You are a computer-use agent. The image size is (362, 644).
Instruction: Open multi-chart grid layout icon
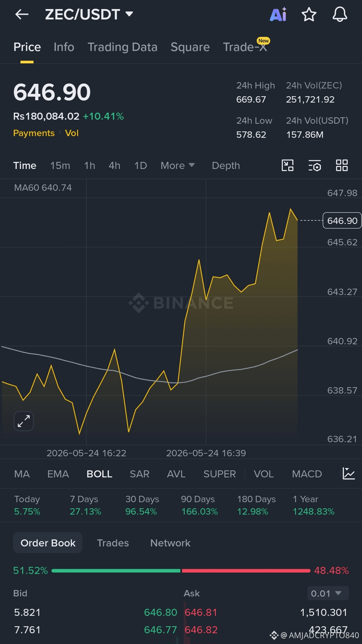pos(342,165)
